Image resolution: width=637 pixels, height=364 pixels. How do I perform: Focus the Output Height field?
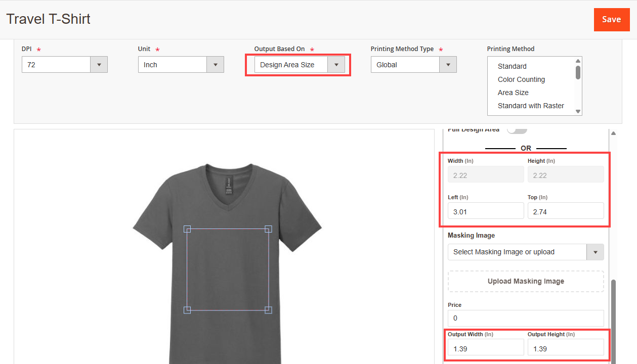click(565, 348)
